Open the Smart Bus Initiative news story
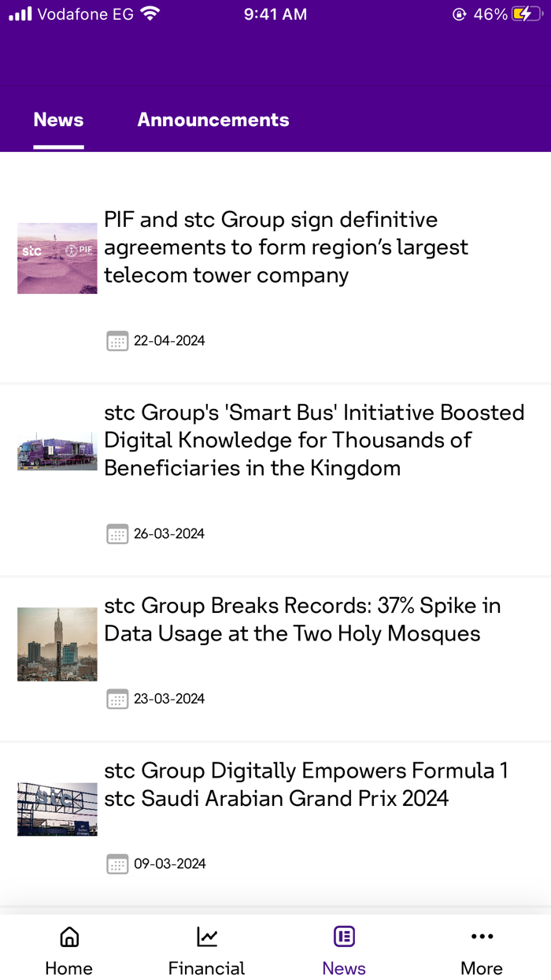 tap(314, 440)
